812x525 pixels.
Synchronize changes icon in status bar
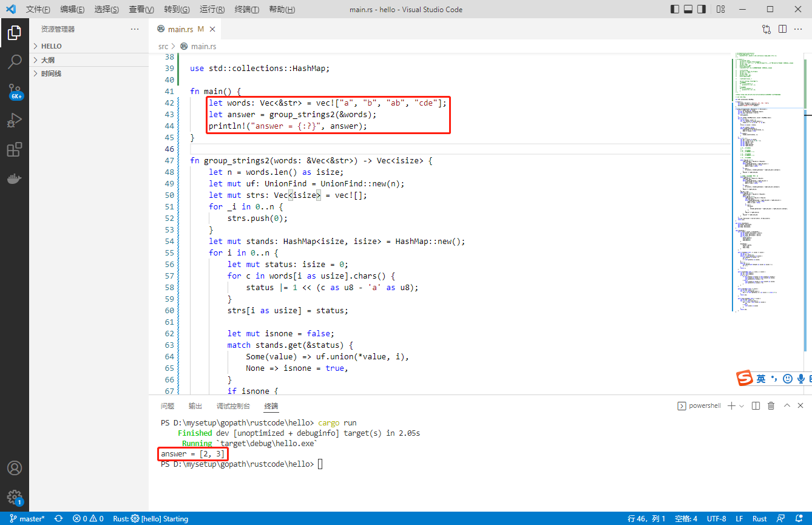(59, 519)
